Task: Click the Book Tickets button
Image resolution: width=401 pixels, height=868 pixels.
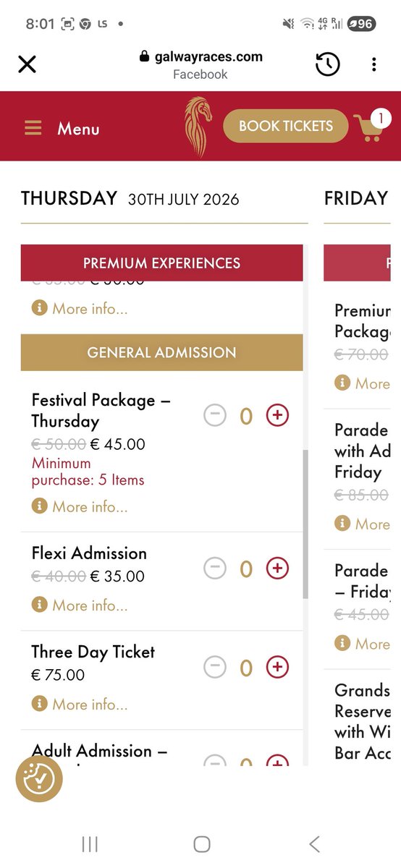Action: click(x=286, y=126)
